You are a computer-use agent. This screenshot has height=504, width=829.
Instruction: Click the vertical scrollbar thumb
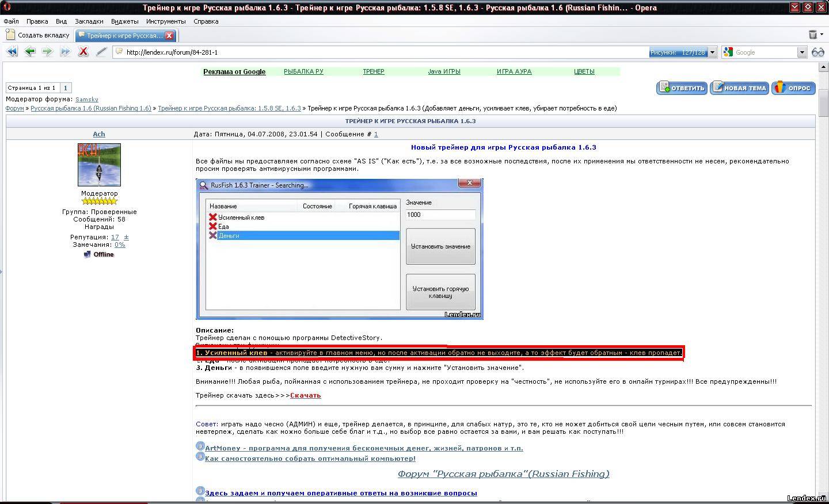823,102
